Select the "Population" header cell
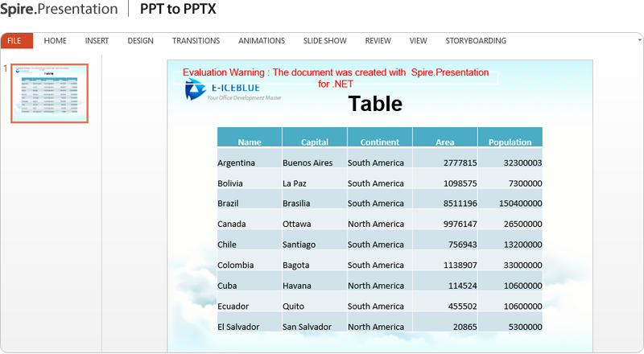Viewport: 644px width, 354px height. 510,142
